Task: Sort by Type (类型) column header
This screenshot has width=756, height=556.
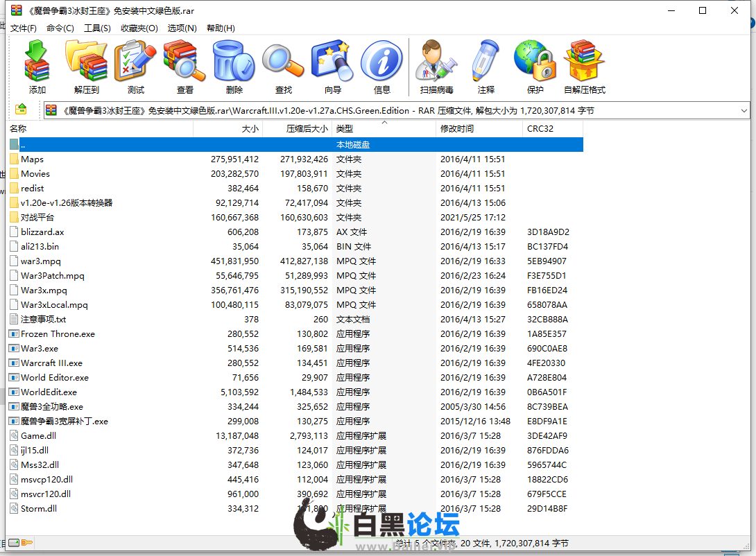Action: [384, 129]
